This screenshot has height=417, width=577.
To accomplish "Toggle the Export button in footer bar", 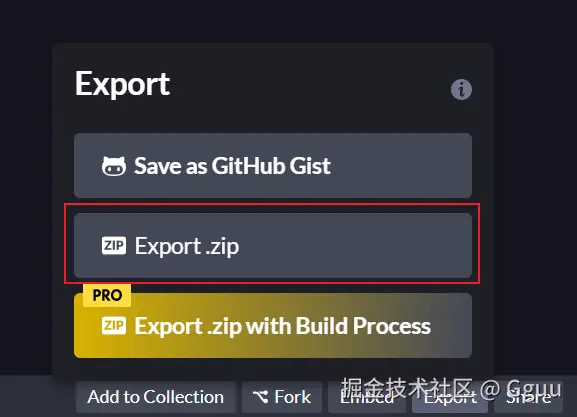I will [x=450, y=397].
